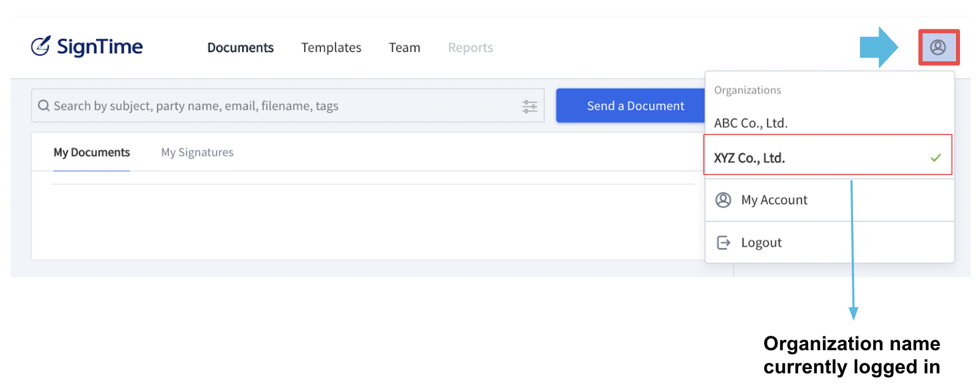Go to the Documents nav item
Screen dimensions: 980x389
(241, 48)
